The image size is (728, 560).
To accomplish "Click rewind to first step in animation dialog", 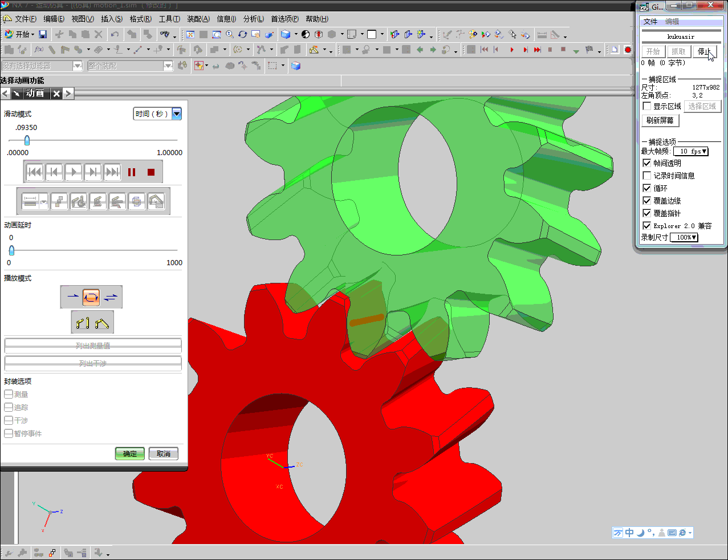I will coord(35,172).
